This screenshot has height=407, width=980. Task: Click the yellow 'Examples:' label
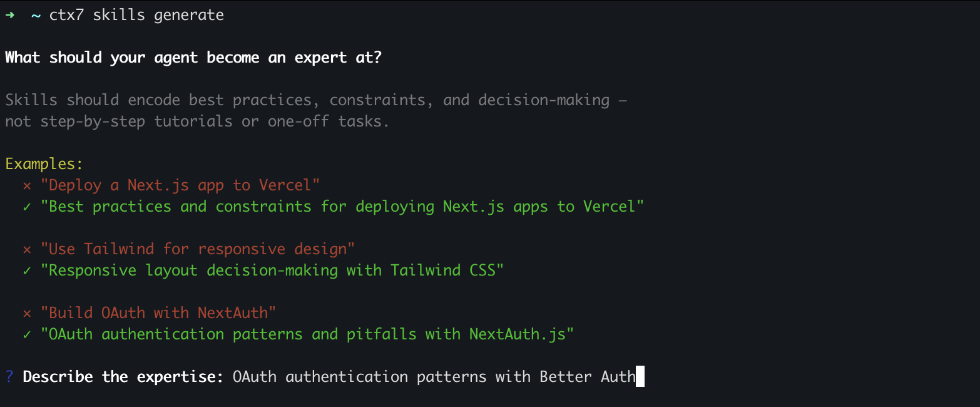(x=44, y=164)
